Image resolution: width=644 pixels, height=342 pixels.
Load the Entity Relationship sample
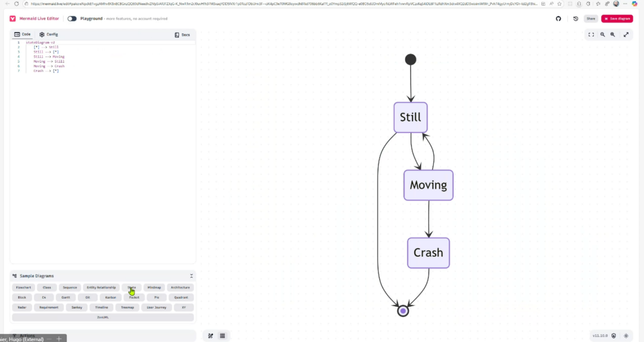(x=101, y=287)
